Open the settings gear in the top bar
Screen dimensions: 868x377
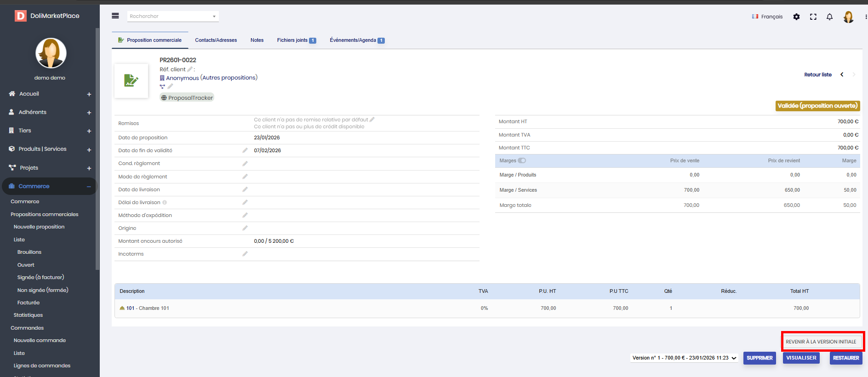[796, 17]
